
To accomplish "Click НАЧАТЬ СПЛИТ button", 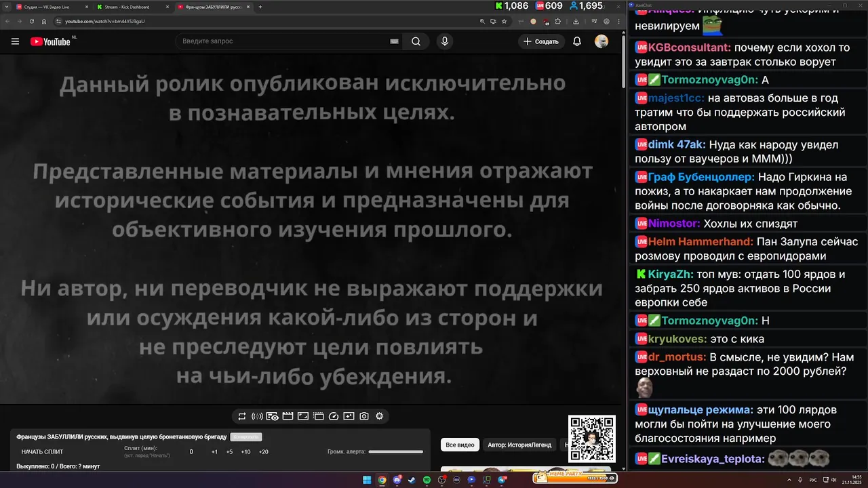I will tap(42, 451).
